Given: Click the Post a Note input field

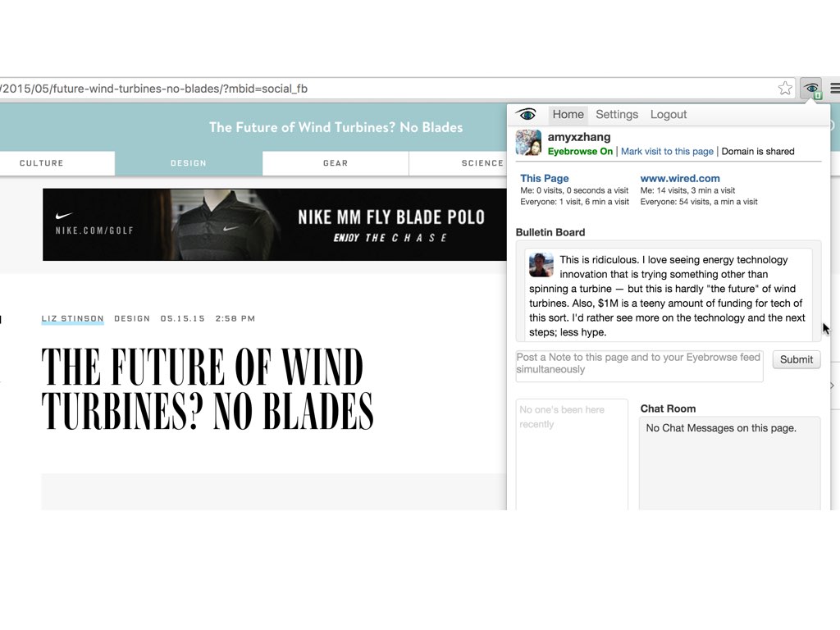Looking at the screenshot, I should point(639,366).
